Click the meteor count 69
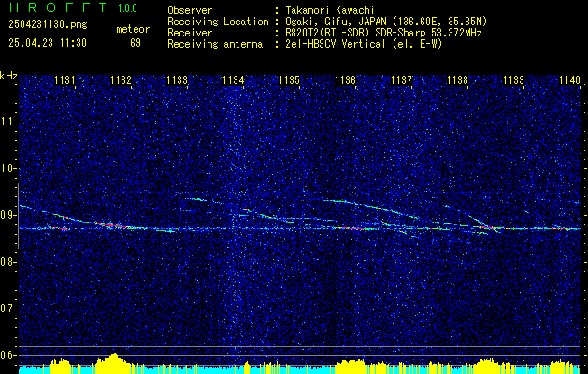Viewport: 588px width, 374px height. tap(136, 43)
